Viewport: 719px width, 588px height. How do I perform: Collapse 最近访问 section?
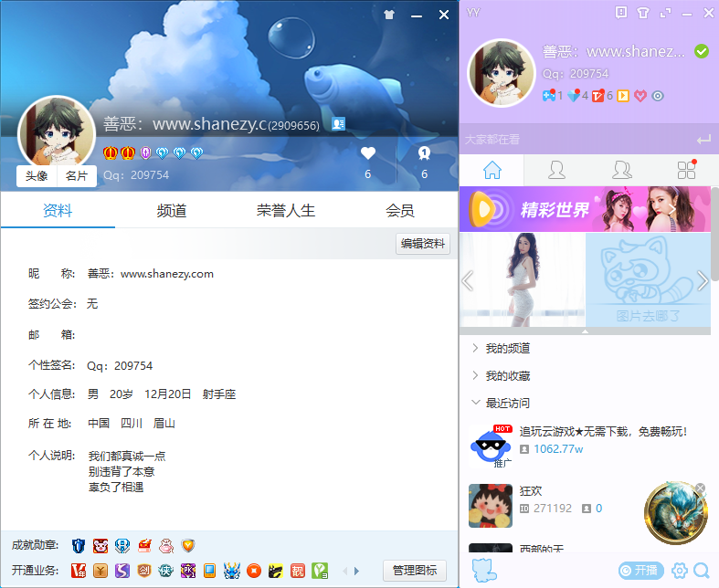(x=507, y=404)
